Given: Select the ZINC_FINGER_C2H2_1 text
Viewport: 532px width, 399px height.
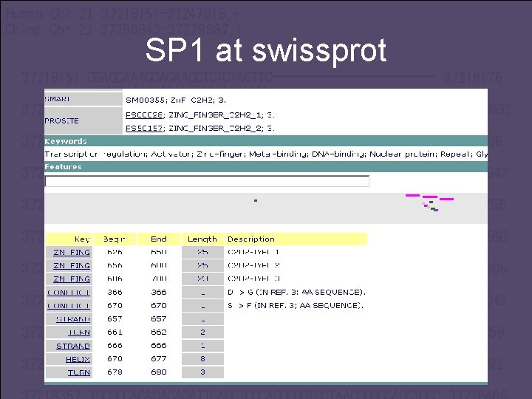Looking at the screenshot, I should tap(215, 115).
